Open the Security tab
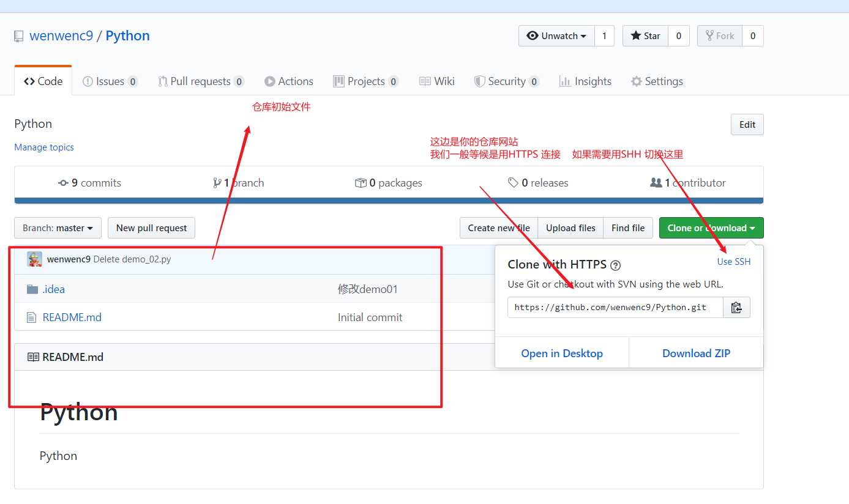The width and height of the screenshot is (849, 504). click(507, 81)
